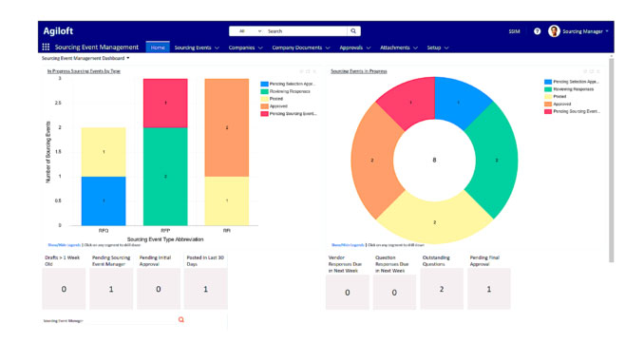The image size is (644, 362).
Task: Click the dashboard vertical scrollbar
Action: click(x=611, y=161)
